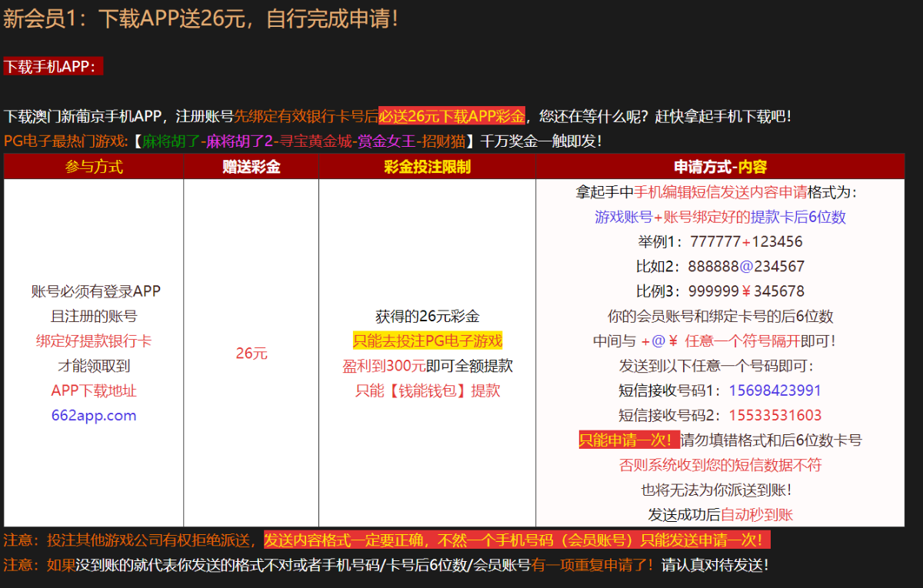Click the '绑定好提款银行卡' red text
923x588 pixels.
94,341
